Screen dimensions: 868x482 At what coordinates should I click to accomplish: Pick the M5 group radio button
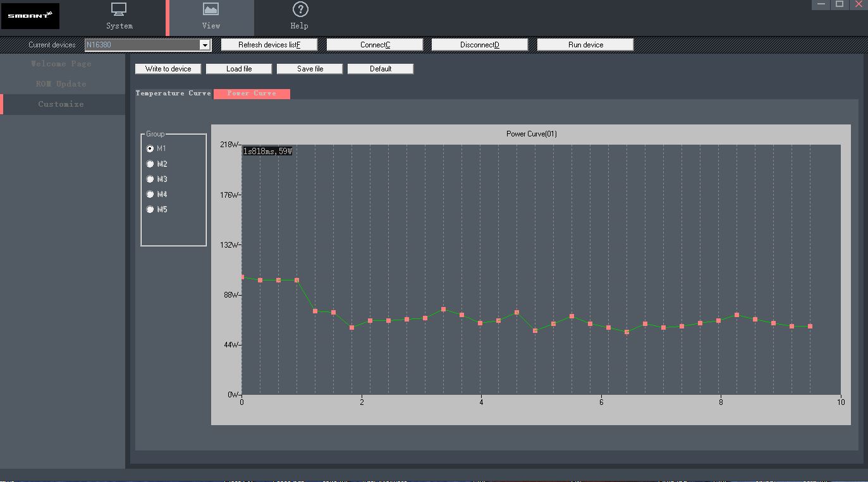(x=150, y=210)
